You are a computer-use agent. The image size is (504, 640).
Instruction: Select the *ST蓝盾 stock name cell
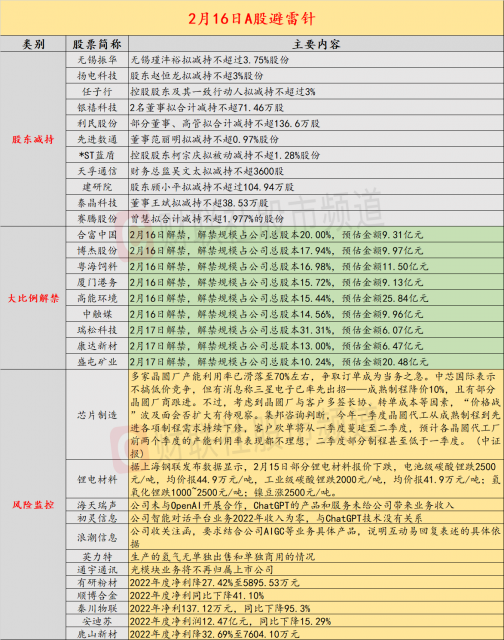pos(97,155)
